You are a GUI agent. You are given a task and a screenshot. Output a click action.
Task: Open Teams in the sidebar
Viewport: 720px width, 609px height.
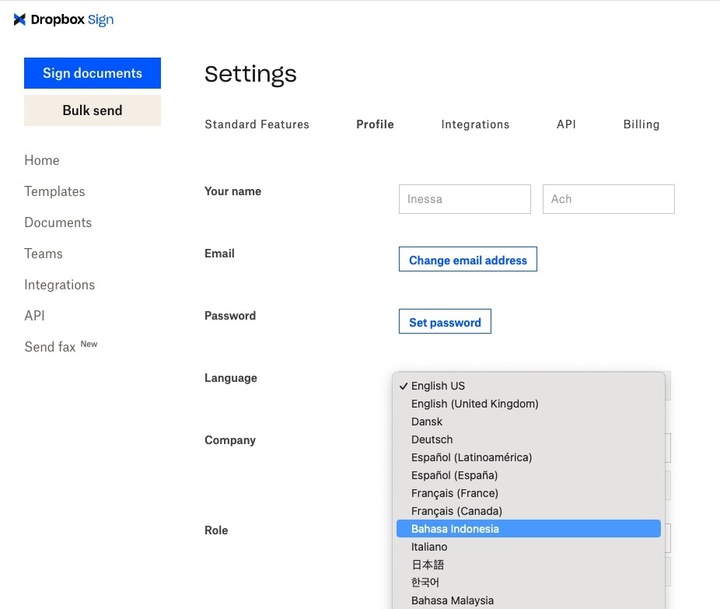point(43,254)
